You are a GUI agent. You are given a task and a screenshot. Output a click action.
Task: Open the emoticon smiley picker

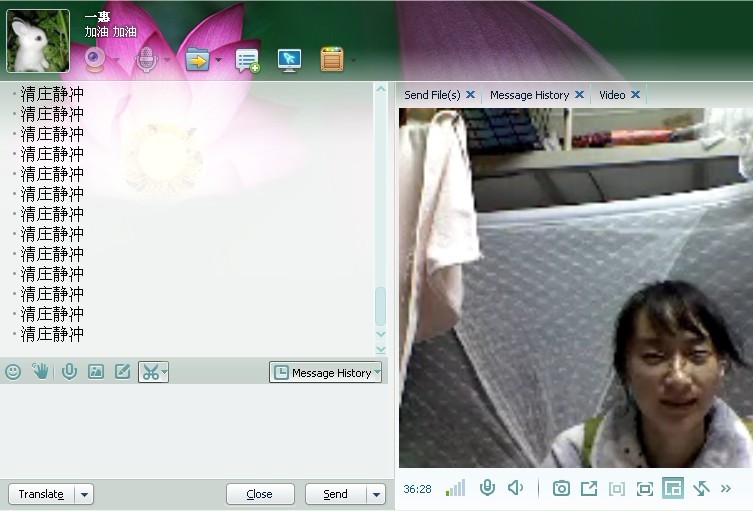[13, 372]
